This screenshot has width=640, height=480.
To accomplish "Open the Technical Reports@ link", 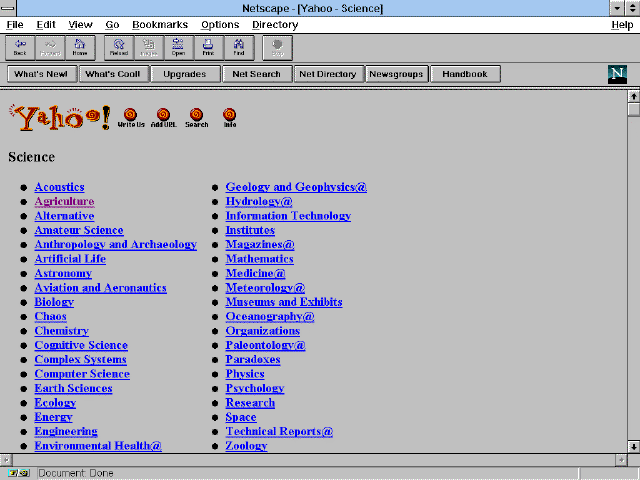I will [x=279, y=431].
